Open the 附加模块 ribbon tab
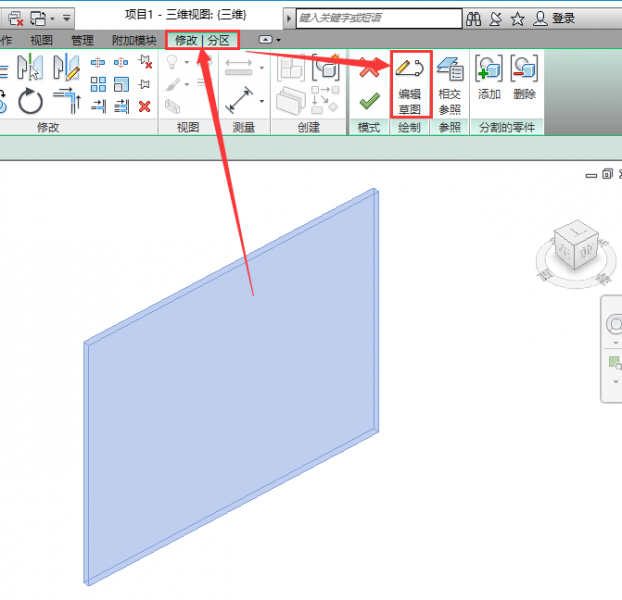 (x=134, y=40)
